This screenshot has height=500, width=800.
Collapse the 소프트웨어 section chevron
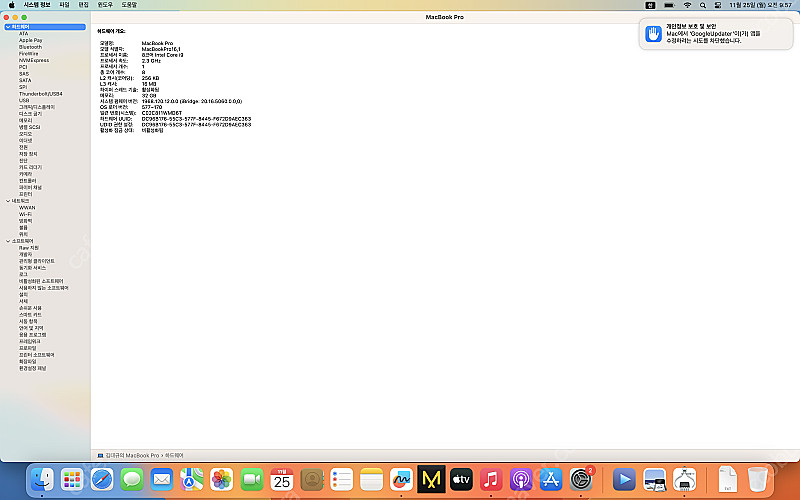8,241
